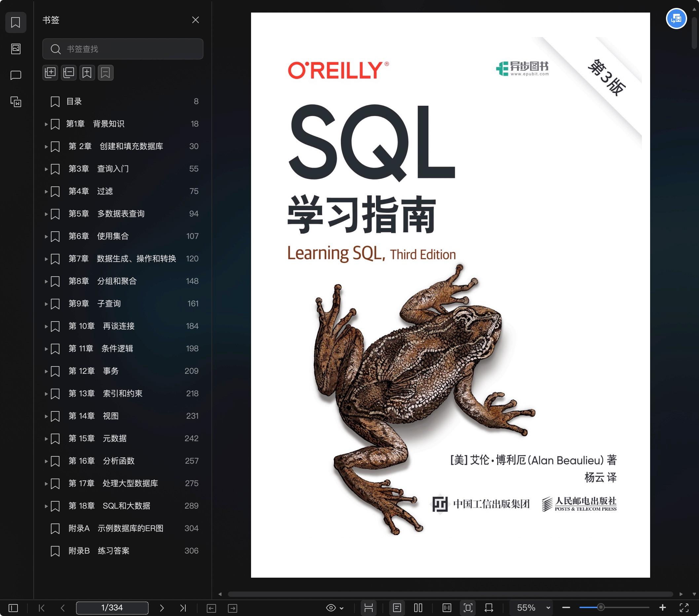
Task: Select single page view
Action: coord(397,608)
